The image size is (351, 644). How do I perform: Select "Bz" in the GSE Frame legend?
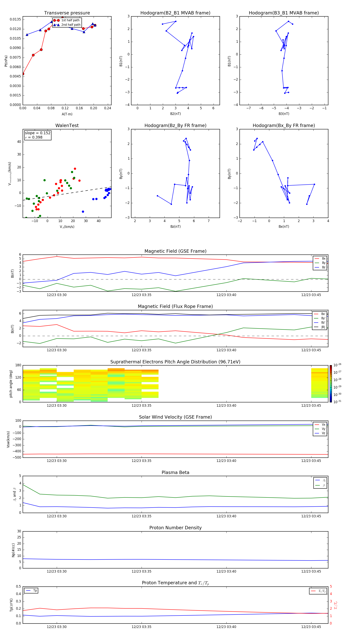pos(320,267)
